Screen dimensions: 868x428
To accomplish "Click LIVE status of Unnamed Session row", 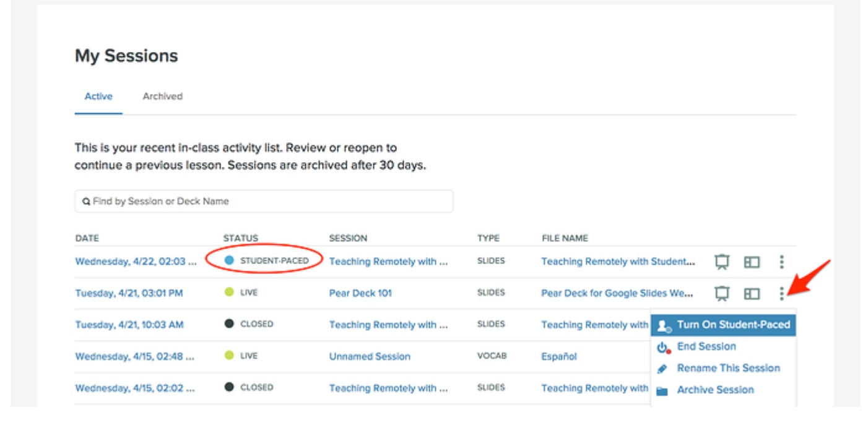I will point(249,356).
